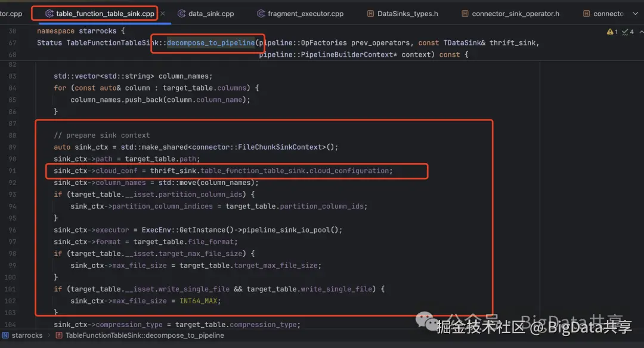This screenshot has height=348, width=644.
Task: Expand the hidden tabs dropdown chevron
Action: (635, 14)
